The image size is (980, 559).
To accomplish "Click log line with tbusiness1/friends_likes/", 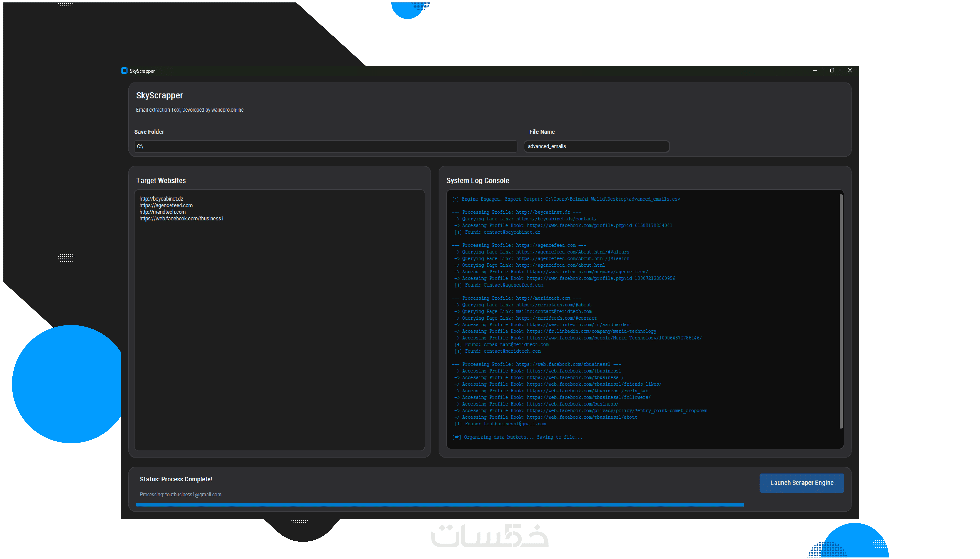I will tap(558, 384).
